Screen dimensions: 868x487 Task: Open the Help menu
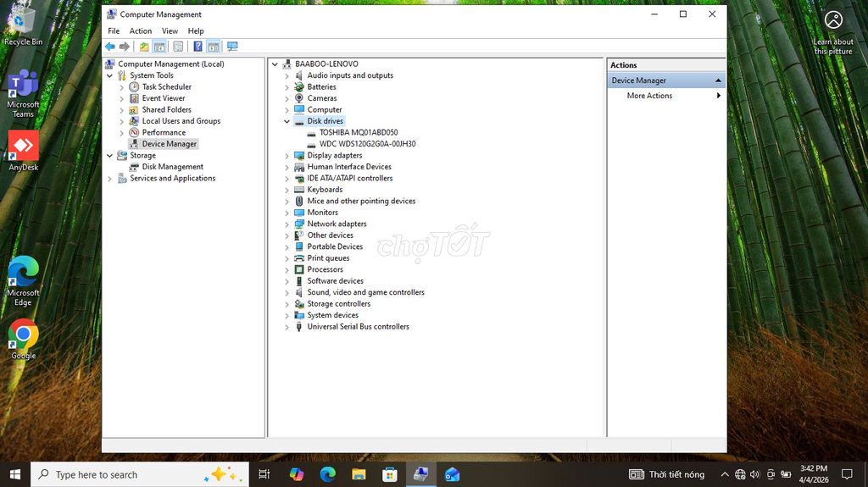coord(196,31)
